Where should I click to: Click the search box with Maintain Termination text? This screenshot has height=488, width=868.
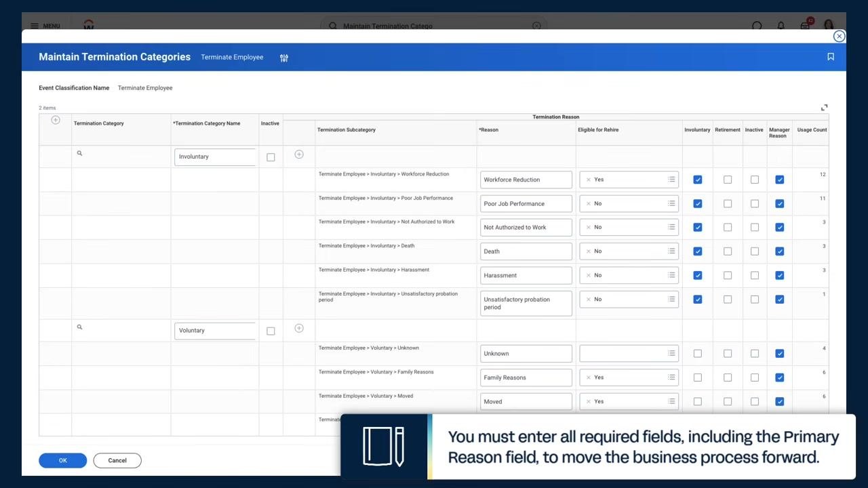click(434, 26)
